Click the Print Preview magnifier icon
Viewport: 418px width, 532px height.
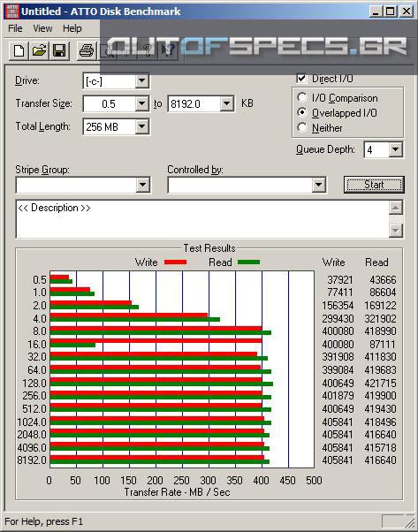pyautogui.click(x=107, y=51)
